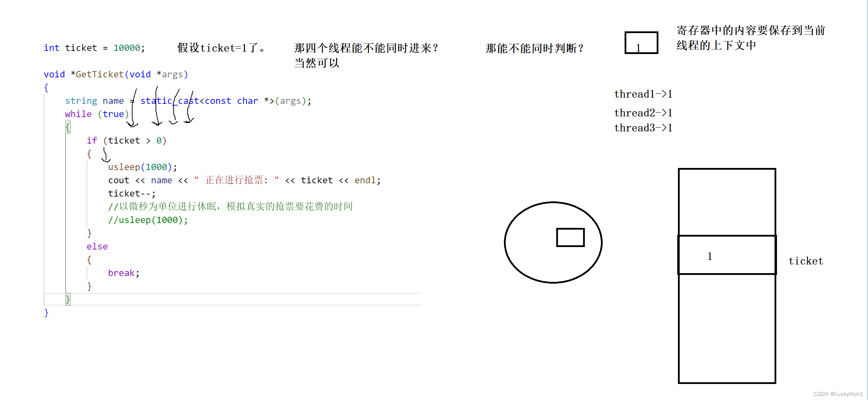Click the green Chinese comment about sleeping microseconds
868x400 pixels.
coord(230,207)
